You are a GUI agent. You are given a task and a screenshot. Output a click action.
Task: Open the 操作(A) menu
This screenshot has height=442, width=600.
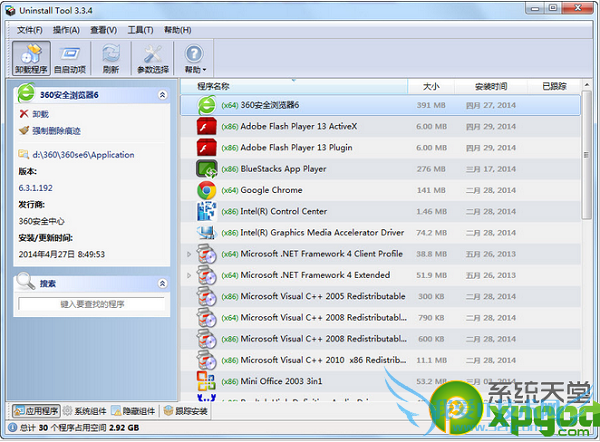click(66, 30)
